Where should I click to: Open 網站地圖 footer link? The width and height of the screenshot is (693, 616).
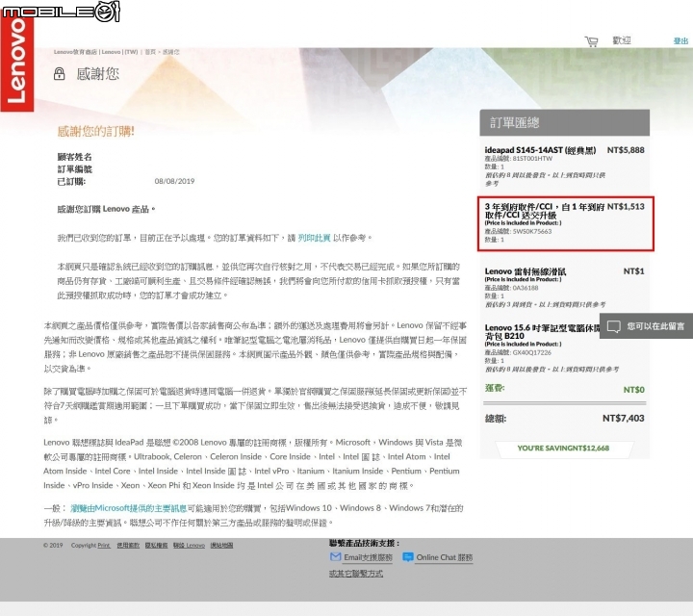[221, 546]
